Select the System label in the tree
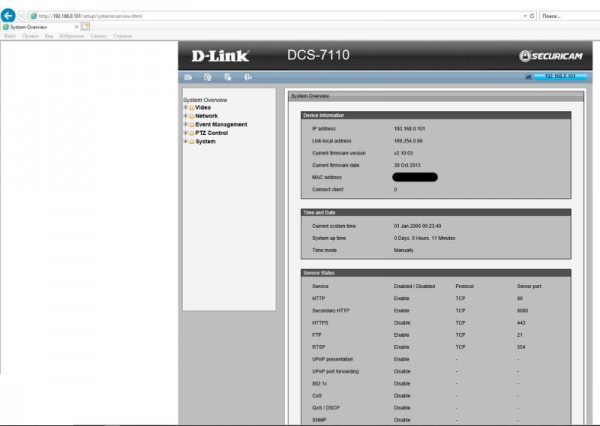Viewport: 600px width, 426px height. [x=205, y=141]
